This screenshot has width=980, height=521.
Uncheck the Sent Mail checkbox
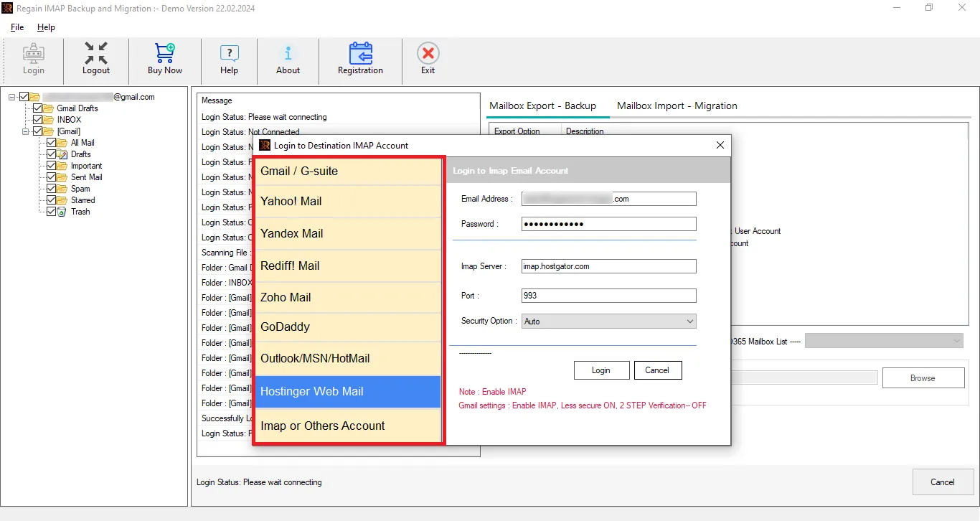coord(51,177)
